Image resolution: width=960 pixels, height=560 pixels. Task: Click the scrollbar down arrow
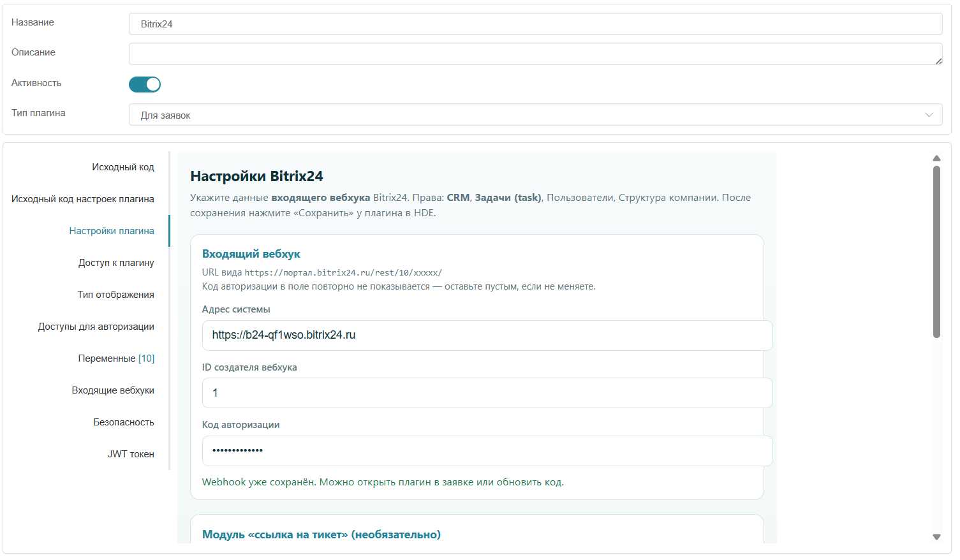click(936, 537)
